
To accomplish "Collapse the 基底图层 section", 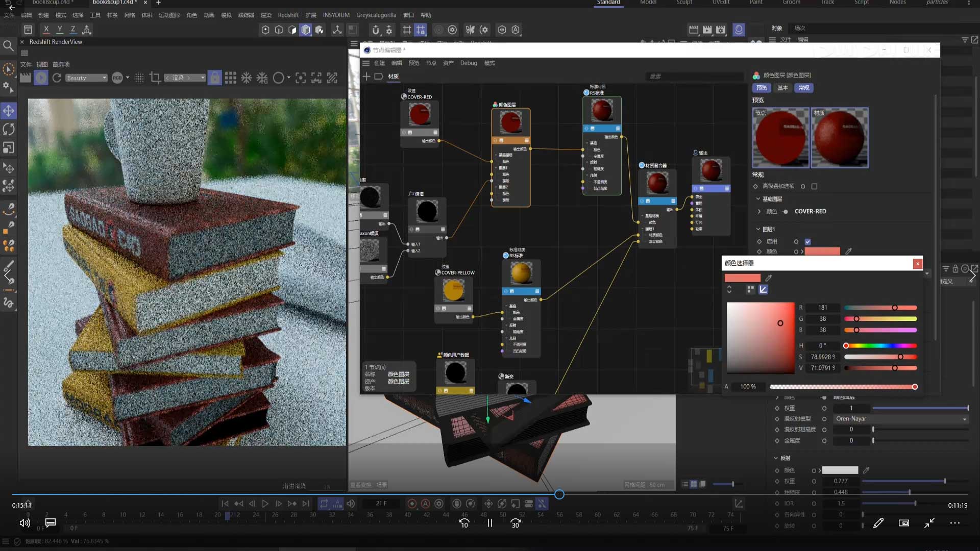I will pos(758,199).
